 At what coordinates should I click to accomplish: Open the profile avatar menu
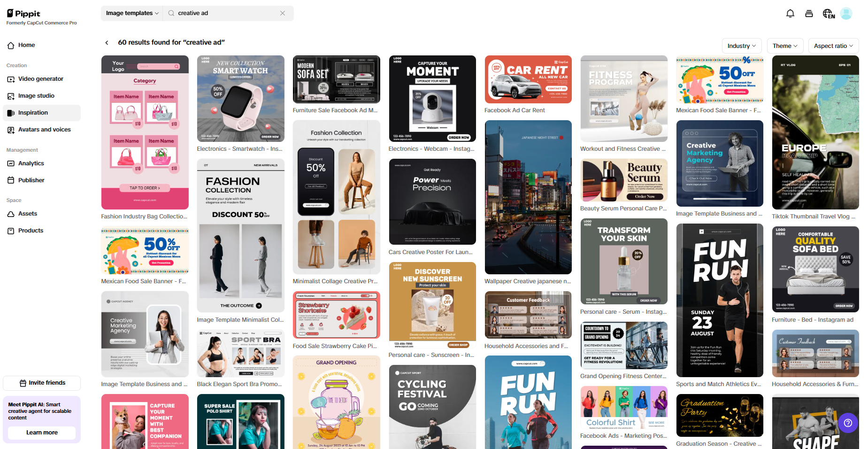[846, 13]
